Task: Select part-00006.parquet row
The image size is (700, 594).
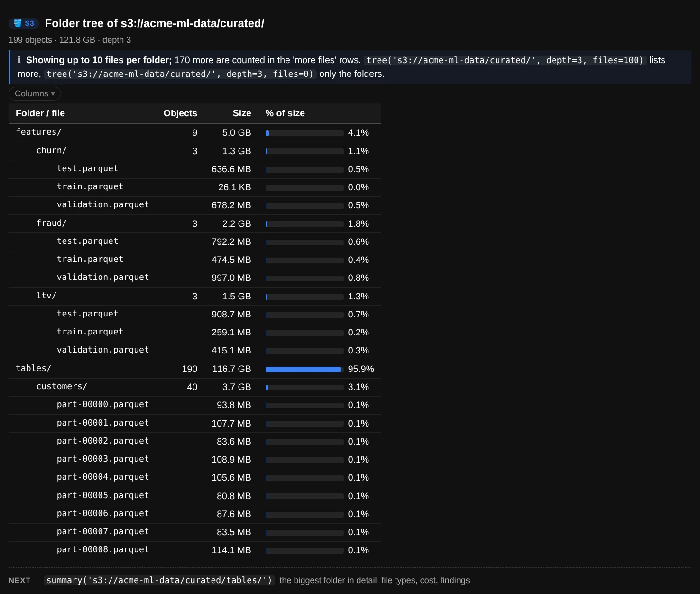Action: [195, 514]
